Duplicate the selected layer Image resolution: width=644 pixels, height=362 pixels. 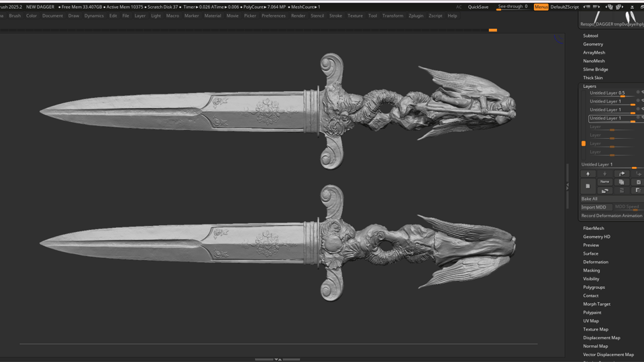(621, 182)
